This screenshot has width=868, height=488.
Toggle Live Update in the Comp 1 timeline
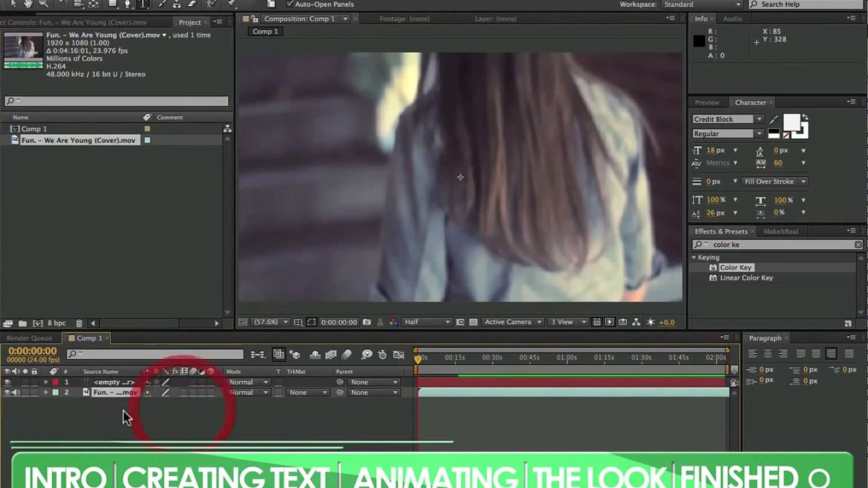tap(278, 354)
